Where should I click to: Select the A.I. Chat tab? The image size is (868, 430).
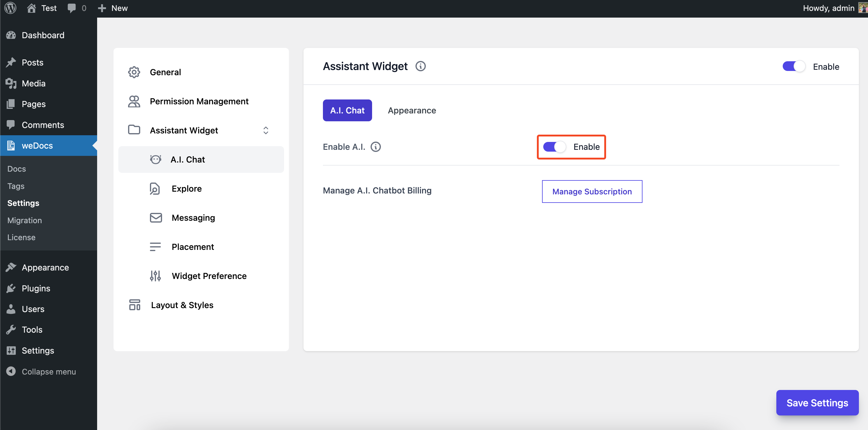click(x=347, y=110)
